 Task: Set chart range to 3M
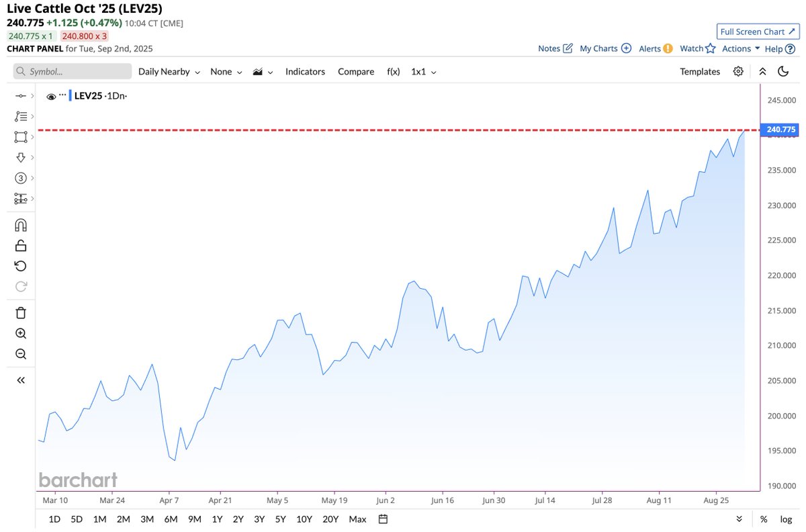coord(147,519)
